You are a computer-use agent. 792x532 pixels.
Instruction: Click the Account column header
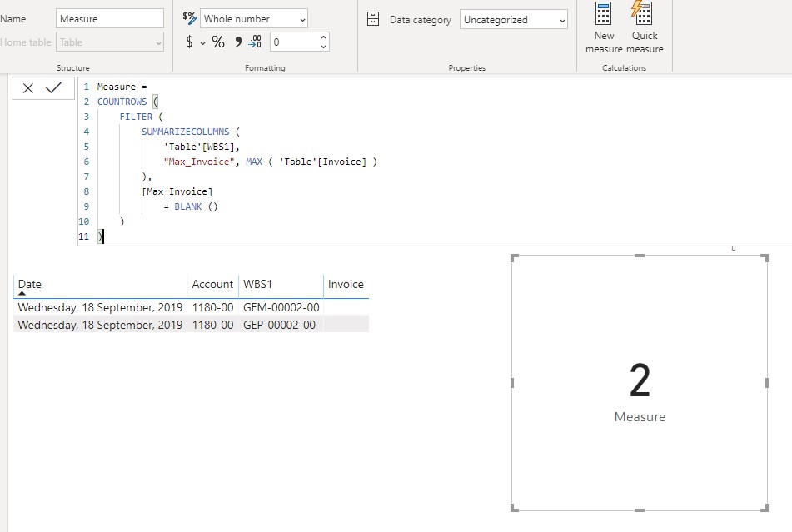tap(212, 284)
